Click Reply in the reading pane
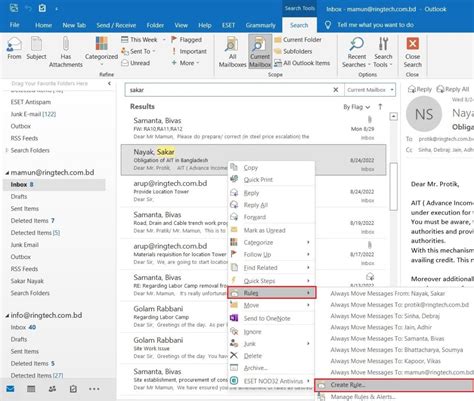 [420, 89]
